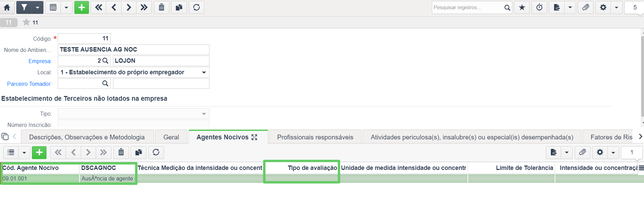The image size is (644, 213).
Task: Click the Código field
Action: pos(84,38)
